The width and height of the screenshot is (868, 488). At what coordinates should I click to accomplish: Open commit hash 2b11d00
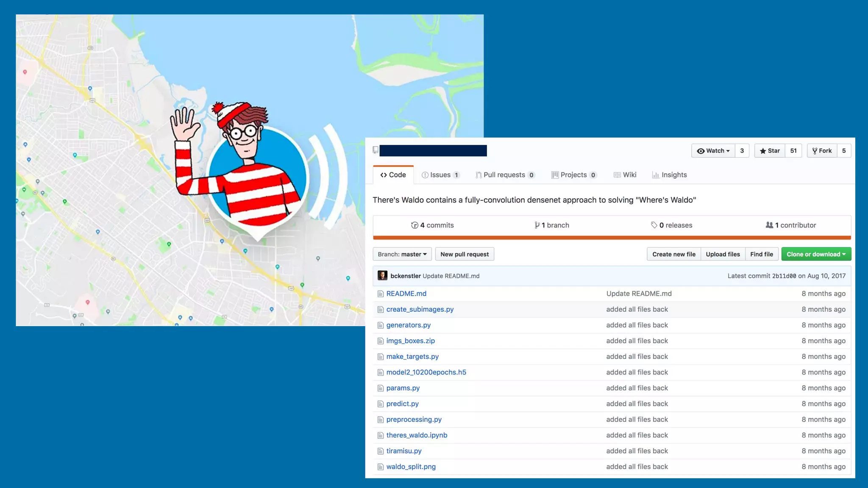pyautogui.click(x=784, y=276)
